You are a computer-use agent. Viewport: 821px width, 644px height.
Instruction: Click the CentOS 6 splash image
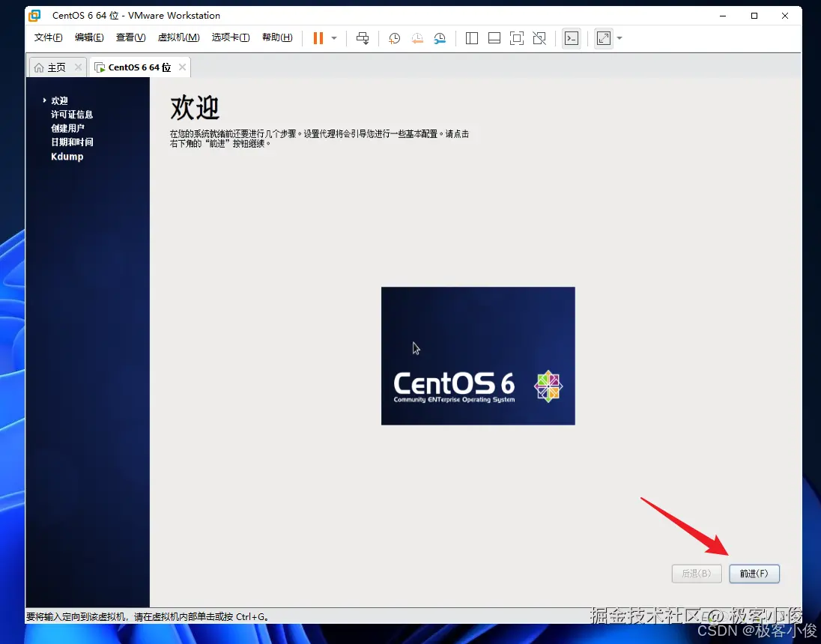pyautogui.click(x=478, y=356)
